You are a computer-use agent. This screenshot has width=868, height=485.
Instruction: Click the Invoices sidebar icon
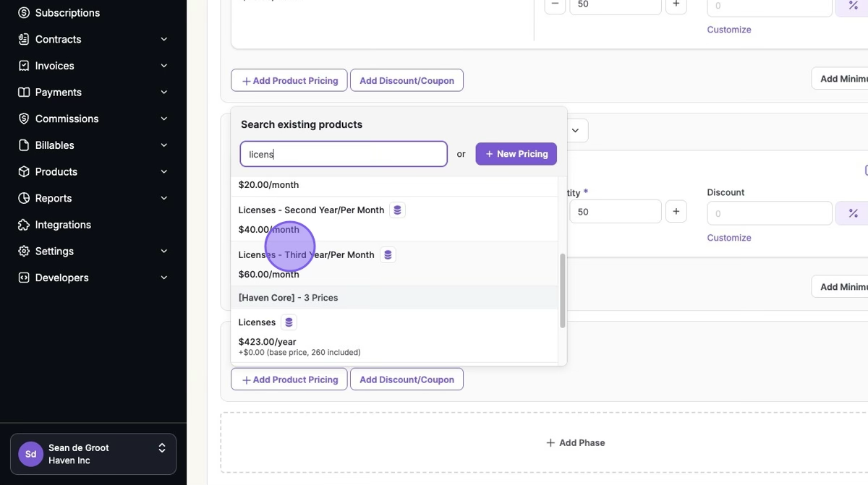24,66
